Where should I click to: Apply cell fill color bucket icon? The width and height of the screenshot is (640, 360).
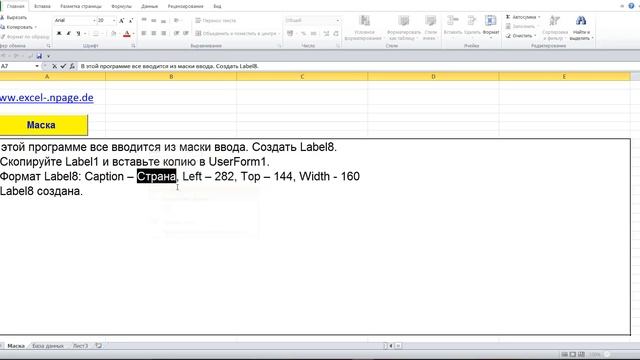tap(113, 33)
